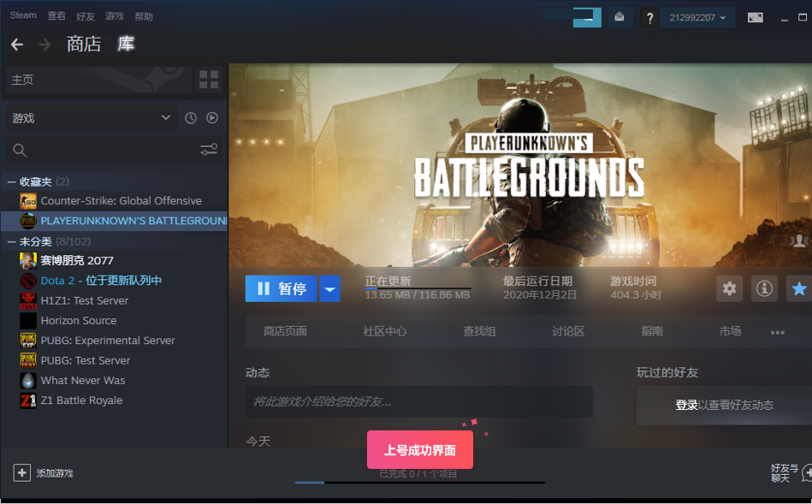Pause the PUBG update download
The height and width of the screenshot is (504, 812).
(x=282, y=289)
